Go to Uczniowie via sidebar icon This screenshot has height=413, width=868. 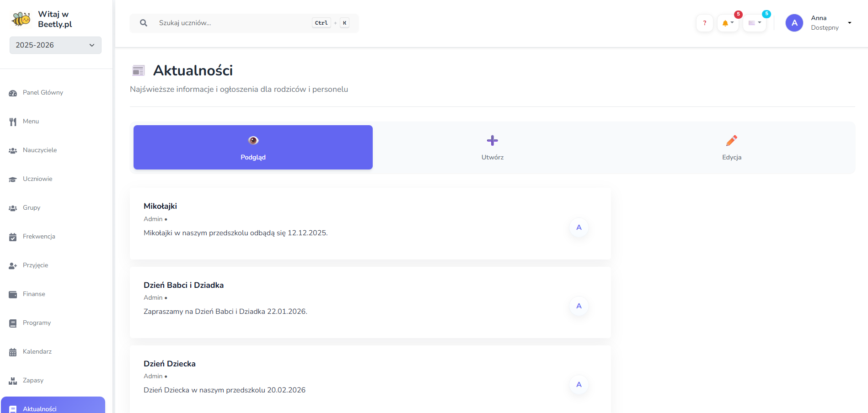[x=12, y=179]
